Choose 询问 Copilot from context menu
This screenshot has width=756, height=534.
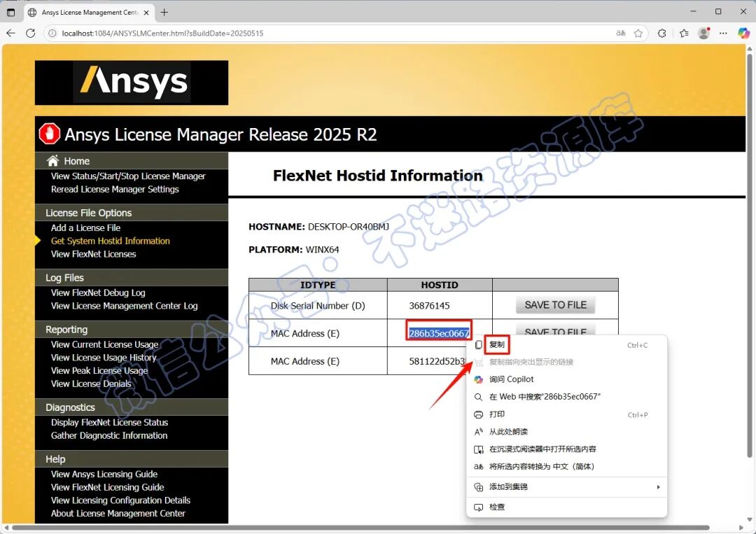coord(512,379)
